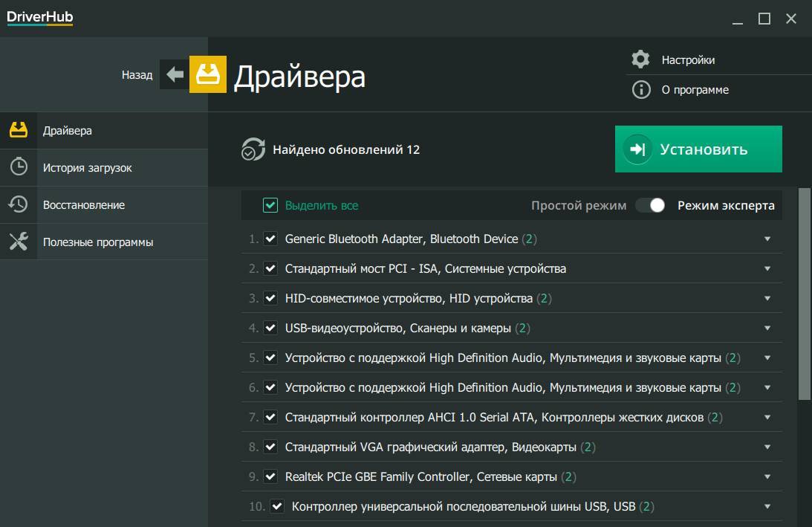
Task: Click the info icon for О программе
Action: pos(640,90)
